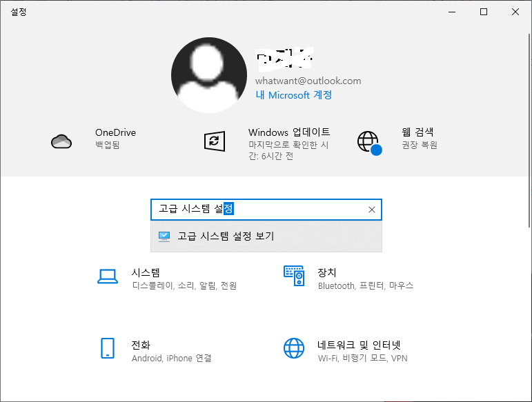Viewport: 532px width, 402px height.
Task: Minimize the 설정 window
Action: (452, 12)
